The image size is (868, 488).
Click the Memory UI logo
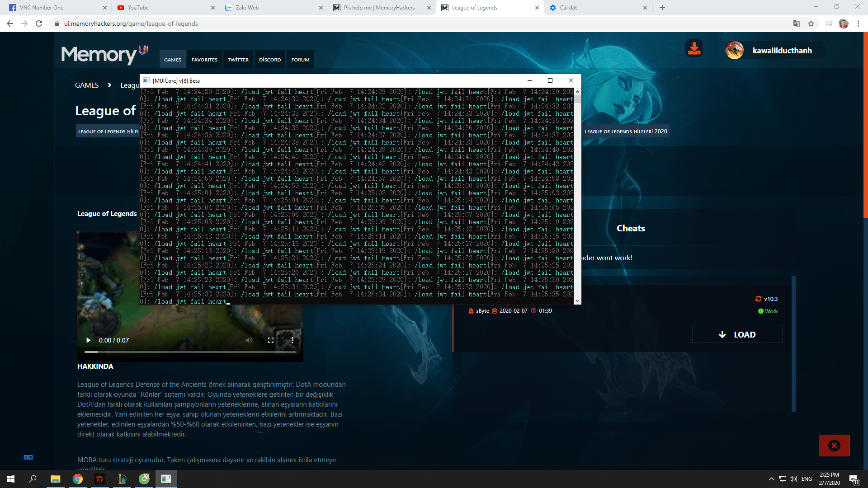(104, 55)
